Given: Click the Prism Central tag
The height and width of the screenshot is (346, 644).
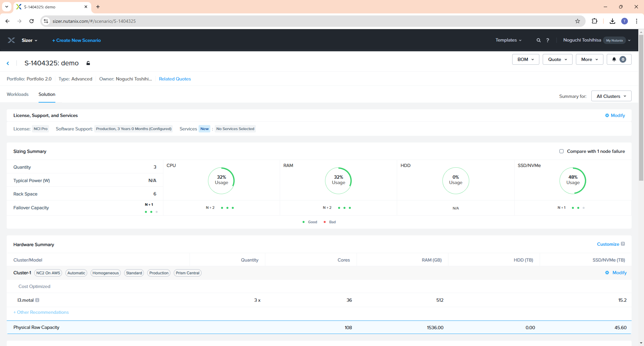Looking at the screenshot, I should 187,273.
